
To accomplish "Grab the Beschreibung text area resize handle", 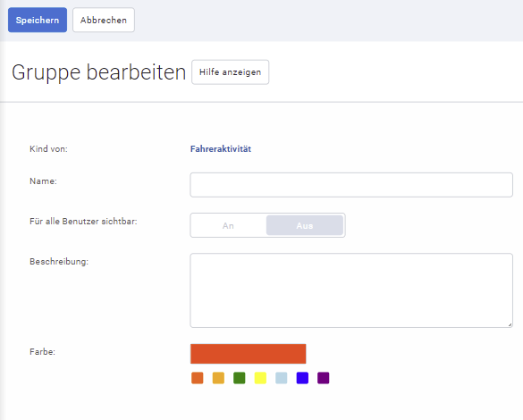I will (510, 324).
